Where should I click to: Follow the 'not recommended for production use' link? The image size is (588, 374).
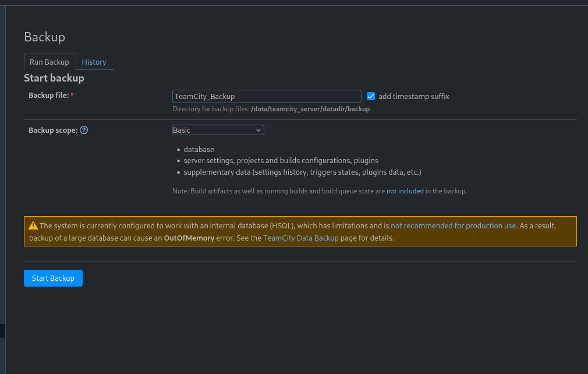[x=454, y=226]
